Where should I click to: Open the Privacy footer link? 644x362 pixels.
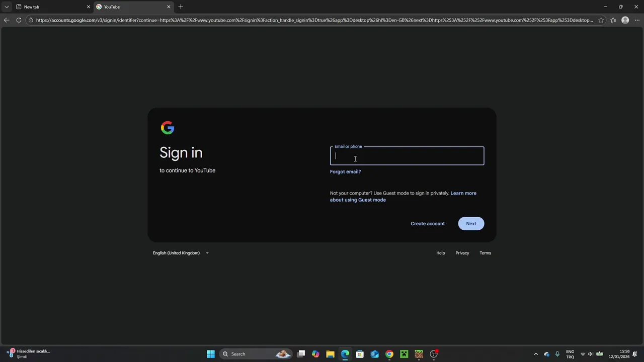pos(462,253)
